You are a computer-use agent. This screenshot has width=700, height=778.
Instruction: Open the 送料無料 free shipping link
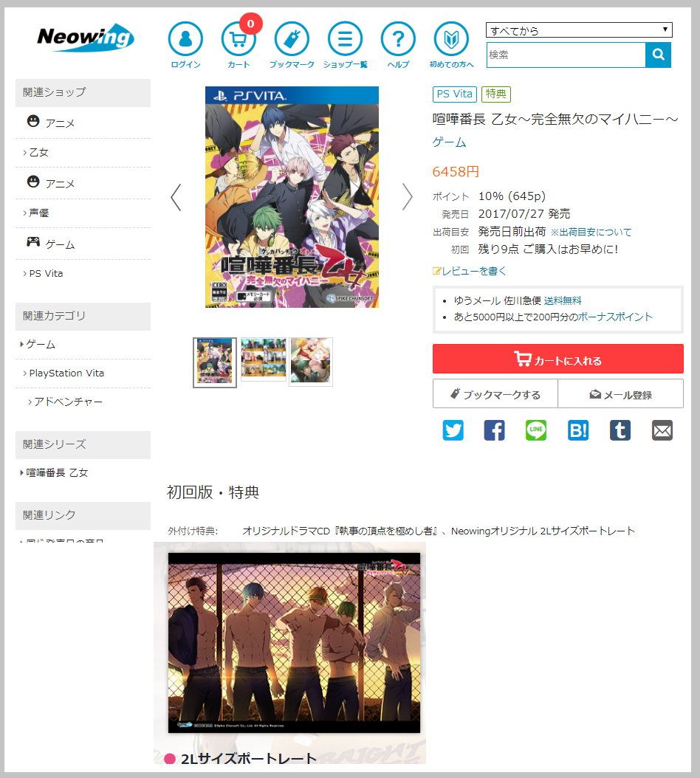tap(563, 300)
